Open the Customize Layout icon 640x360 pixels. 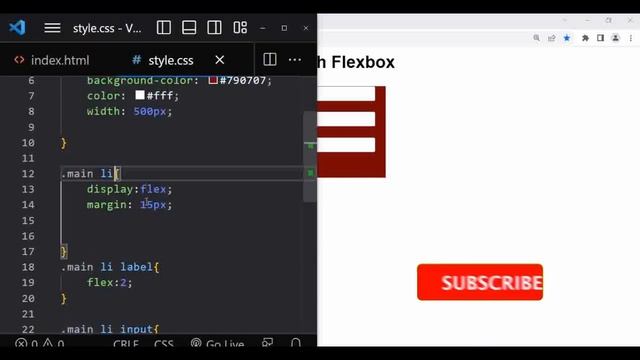(240, 28)
